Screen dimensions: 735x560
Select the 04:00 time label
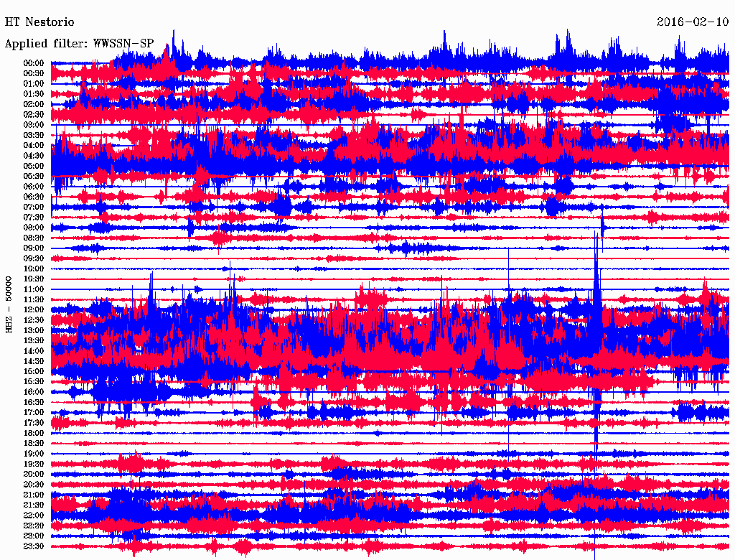click(x=34, y=146)
